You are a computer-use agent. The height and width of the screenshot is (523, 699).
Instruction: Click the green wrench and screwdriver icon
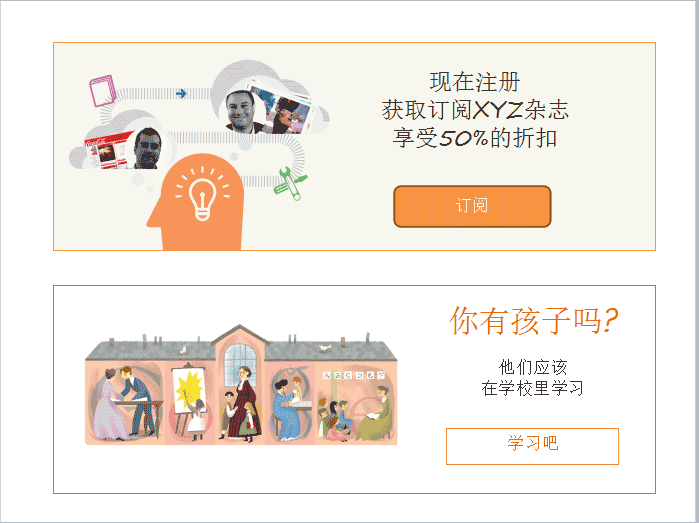(x=290, y=183)
